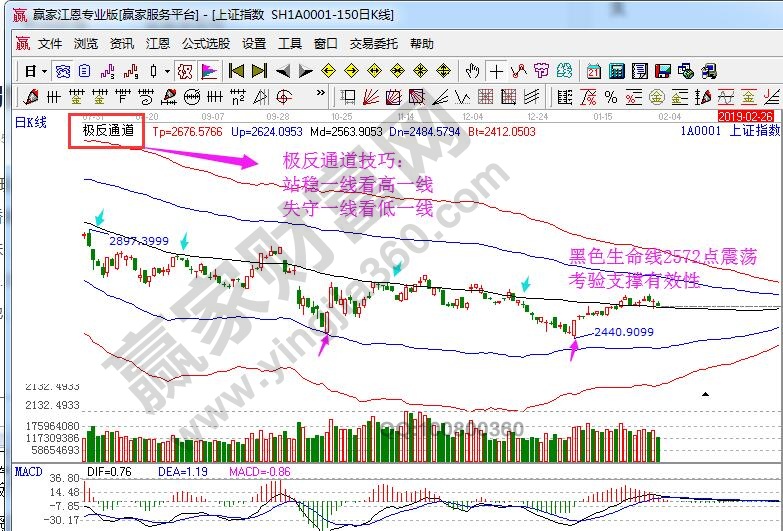Click the black right-arrow play button
This screenshot has width=783, height=531.
pos(306,71)
